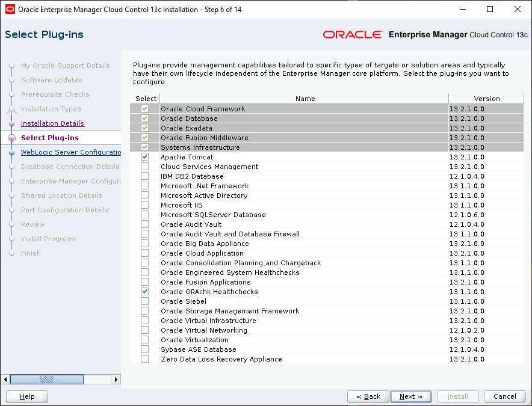Enable the IBM DB2 Database plug-in
Screen dimensions: 532x406
[x=145, y=176]
